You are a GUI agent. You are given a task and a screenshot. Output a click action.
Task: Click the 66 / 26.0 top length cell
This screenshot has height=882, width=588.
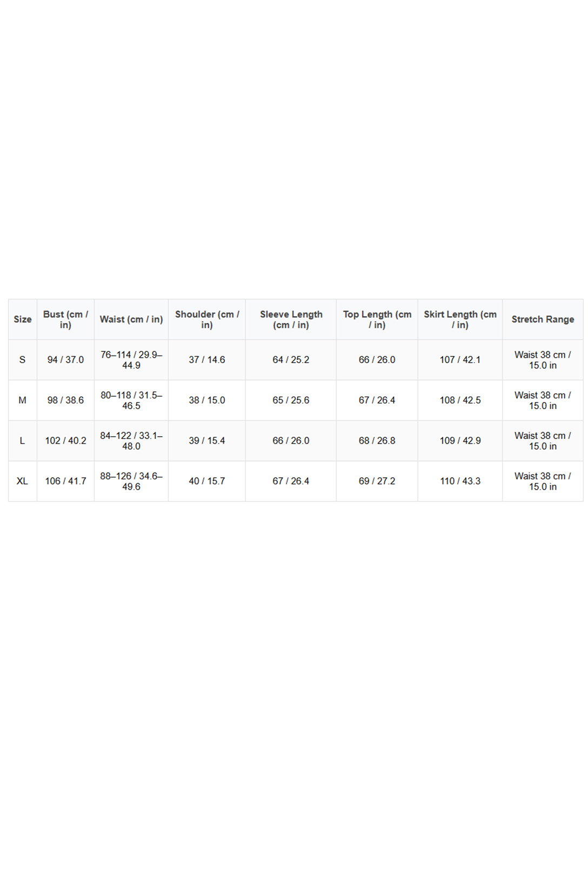click(377, 360)
